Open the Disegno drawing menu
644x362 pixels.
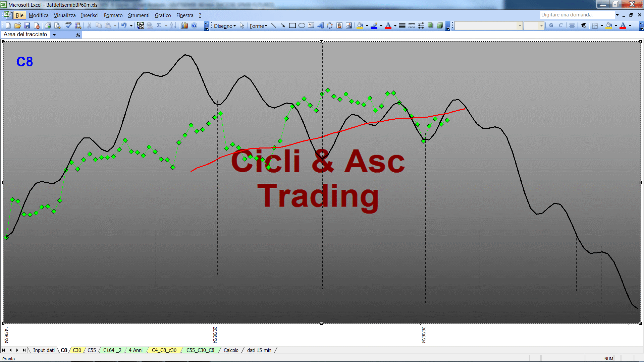click(x=225, y=26)
